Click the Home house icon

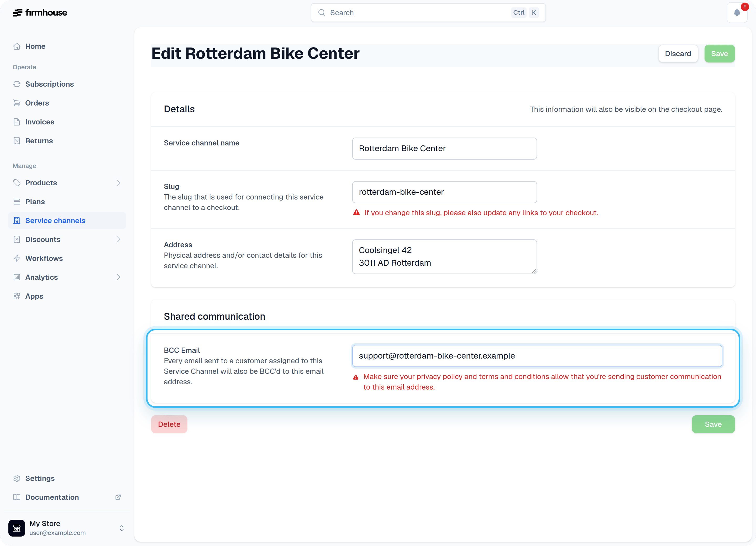(17, 46)
